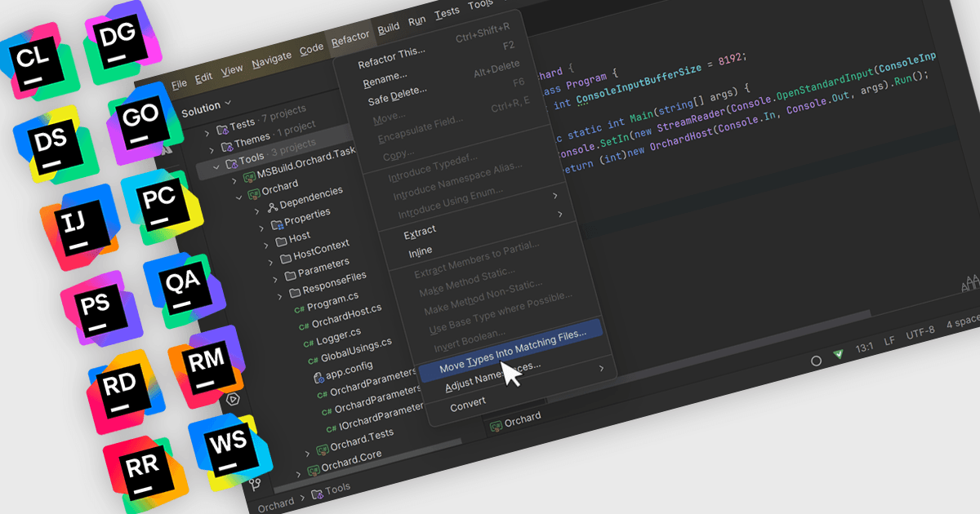Image resolution: width=980 pixels, height=514 pixels.
Task: Click the PyCharm (PC) product logo
Action: coord(161,207)
